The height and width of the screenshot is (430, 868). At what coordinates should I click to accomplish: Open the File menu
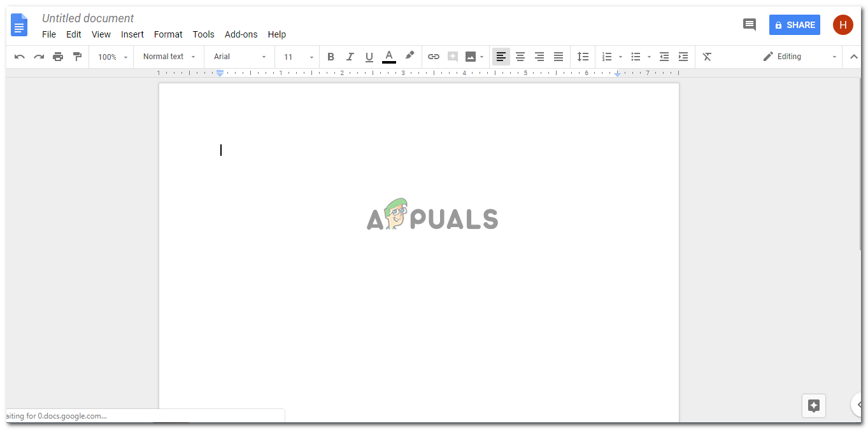click(x=49, y=34)
